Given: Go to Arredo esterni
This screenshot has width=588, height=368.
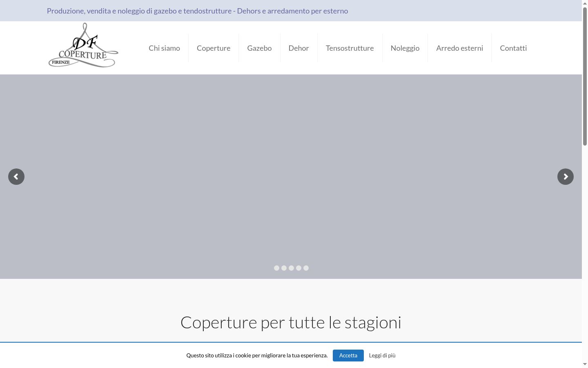Looking at the screenshot, I should tap(459, 48).
